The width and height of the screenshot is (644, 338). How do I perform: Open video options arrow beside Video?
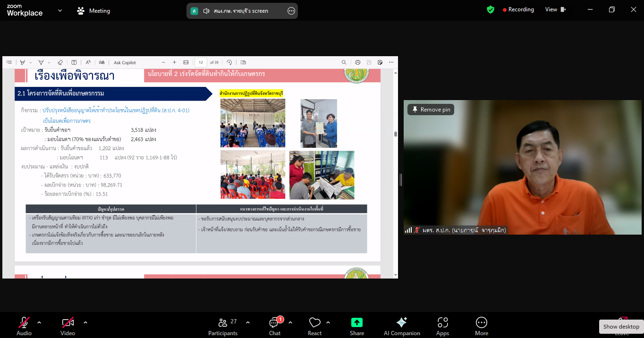[x=85, y=322]
